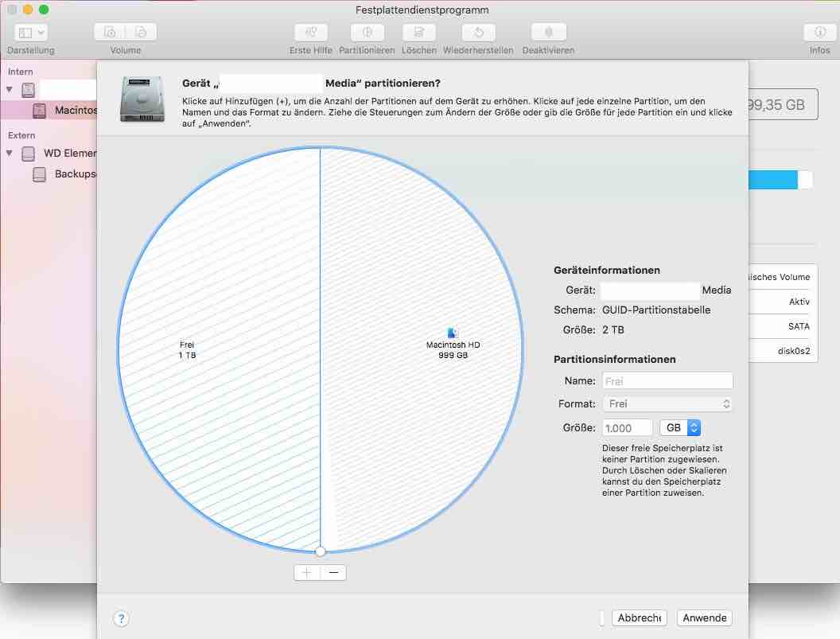Add a partition with the plus button
Screen dimensions: 840x639
307,572
